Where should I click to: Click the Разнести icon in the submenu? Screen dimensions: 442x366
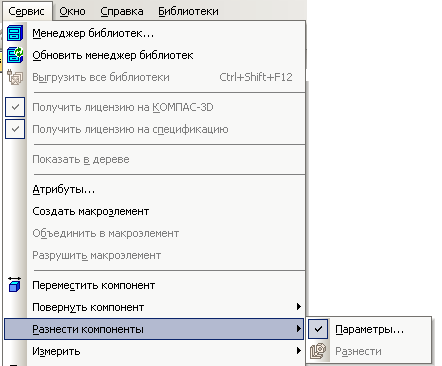coord(318,351)
